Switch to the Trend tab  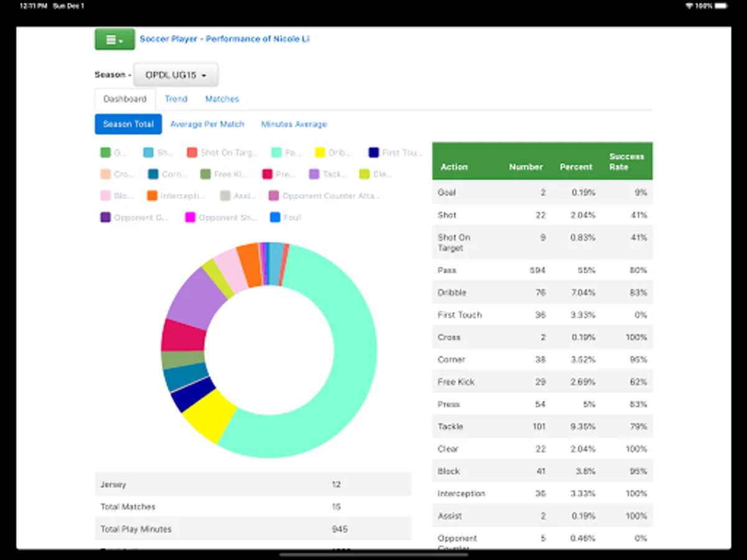point(176,99)
